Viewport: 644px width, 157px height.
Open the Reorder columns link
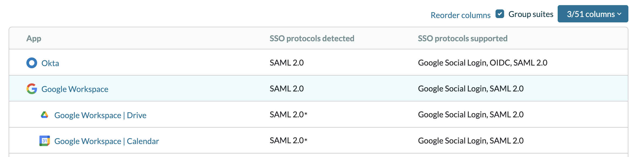(461, 15)
